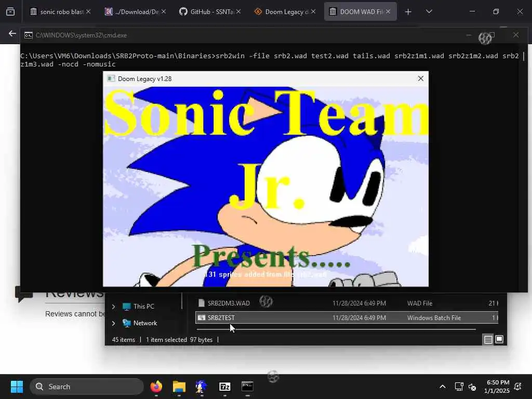Open the Command Prompt taskbar icon
Screen dimensions: 532x399
pyautogui.click(x=247, y=387)
